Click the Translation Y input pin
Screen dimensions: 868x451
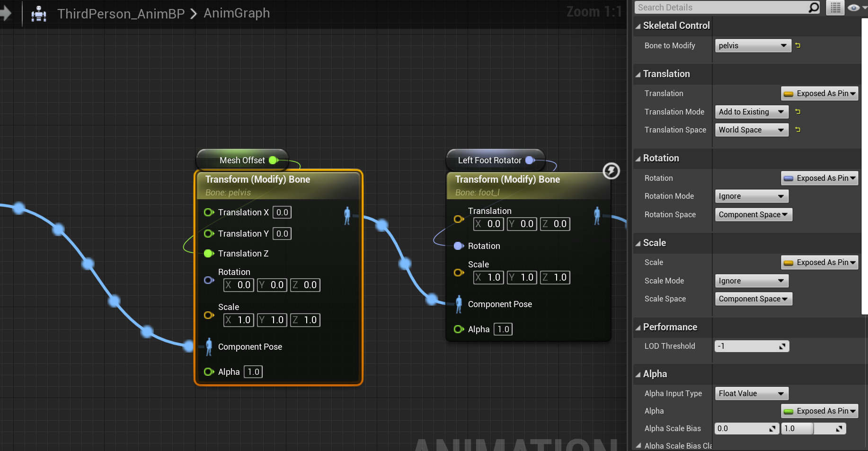click(209, 234)
